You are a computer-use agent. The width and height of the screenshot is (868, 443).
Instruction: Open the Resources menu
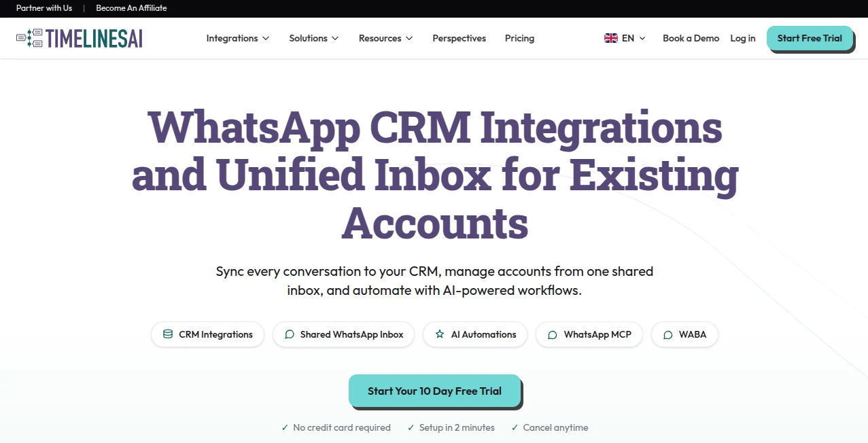[x=386, y=38]
